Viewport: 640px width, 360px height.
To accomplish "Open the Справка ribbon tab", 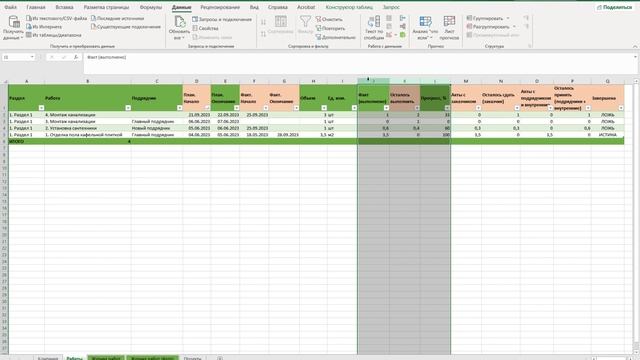I will 278,7.
